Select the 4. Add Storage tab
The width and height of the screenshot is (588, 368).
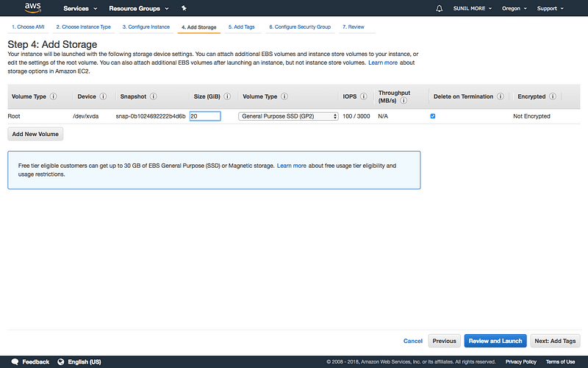pyautogui.click(x=198, y=27)
